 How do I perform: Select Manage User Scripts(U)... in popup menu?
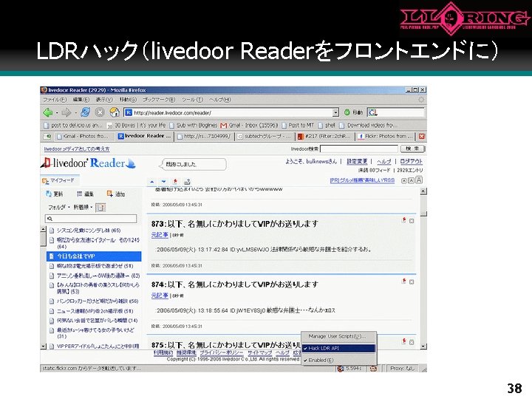[338, 336]
